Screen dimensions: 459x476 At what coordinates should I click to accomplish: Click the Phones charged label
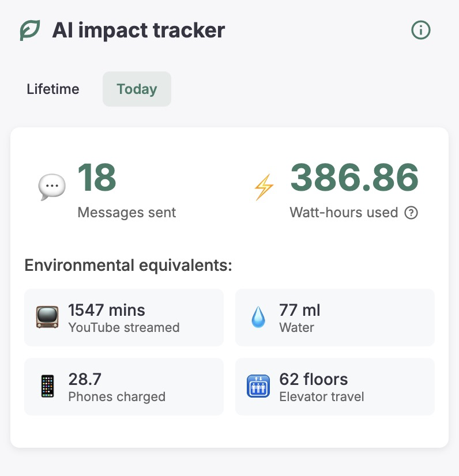point(117,397)
